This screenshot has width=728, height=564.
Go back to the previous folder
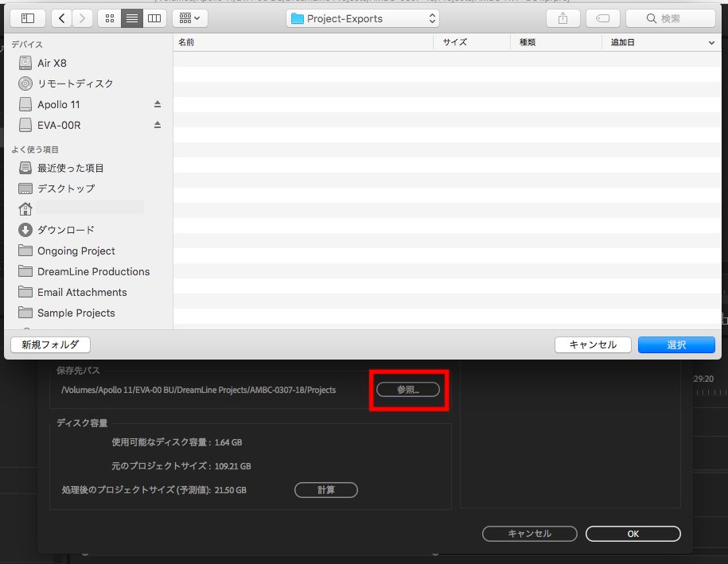pyautogui.click(x=62, y=18)
